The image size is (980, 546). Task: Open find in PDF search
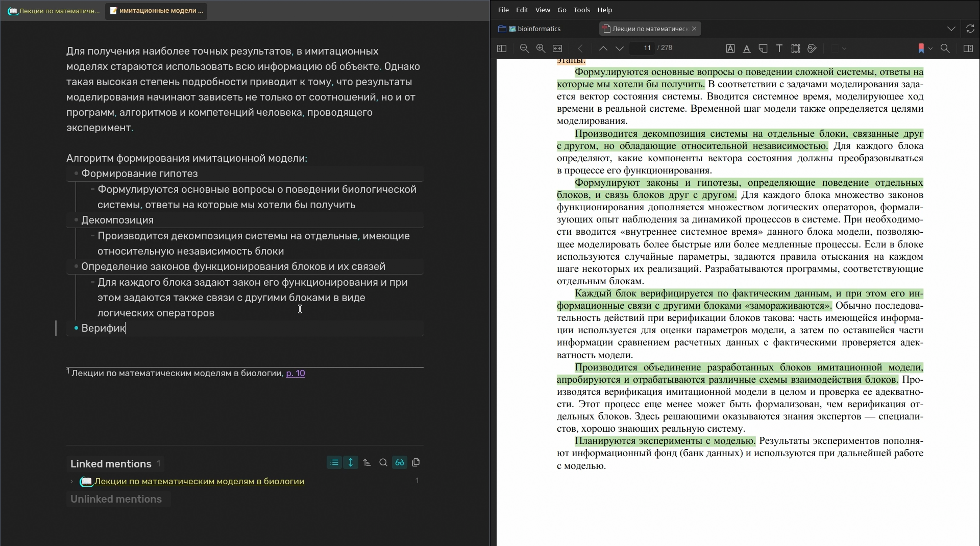click(945, 48)
